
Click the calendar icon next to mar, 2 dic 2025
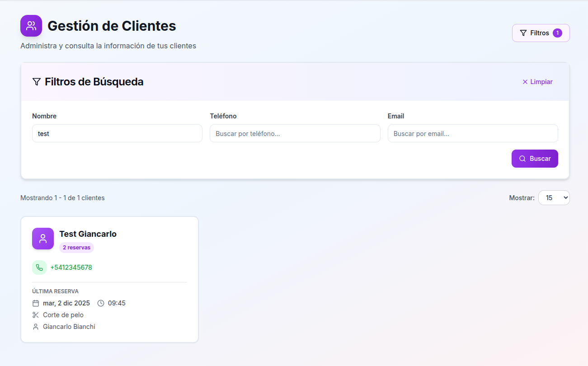pyautogui.click(x=36, y=303)
